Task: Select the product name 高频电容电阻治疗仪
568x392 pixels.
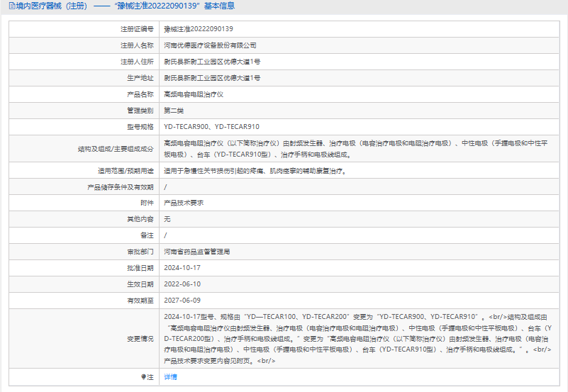Action: tap(194, 94)
